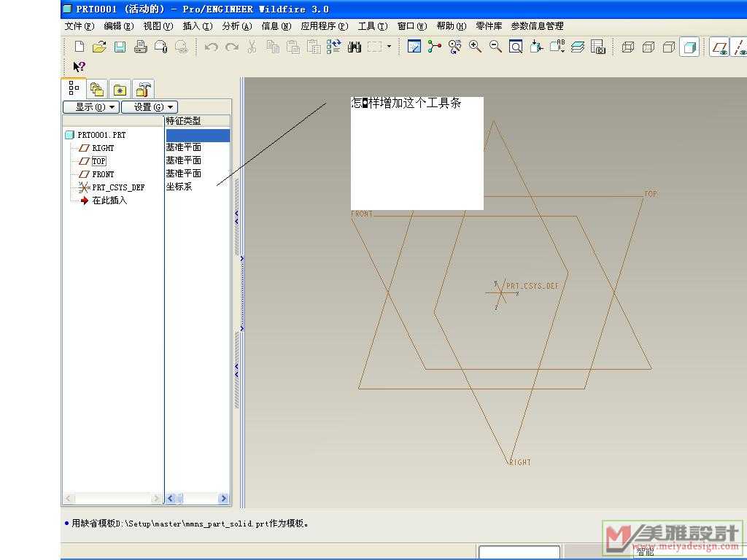Open 设置 dropdown in model tree
The height and width of the screenshot is (560, 747).
coord(150,107)
